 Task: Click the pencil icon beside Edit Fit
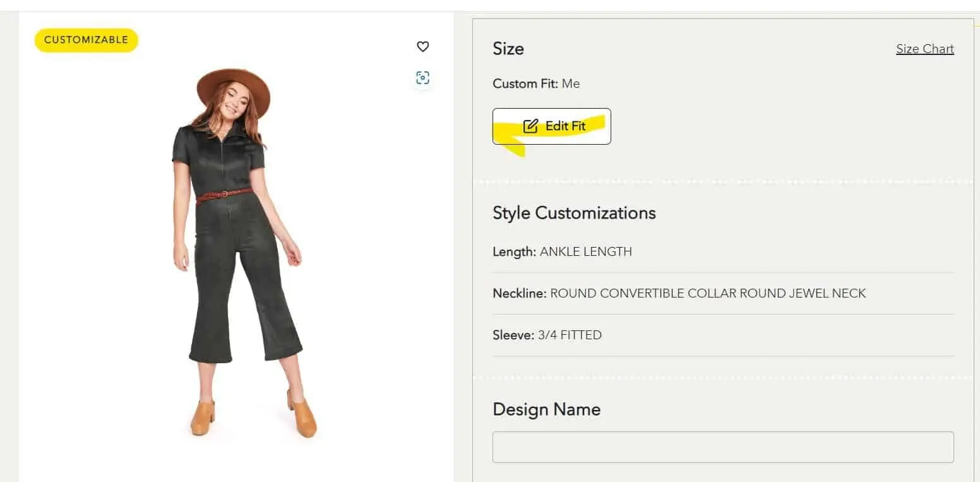pyautogui.click(x=530, y=126)
